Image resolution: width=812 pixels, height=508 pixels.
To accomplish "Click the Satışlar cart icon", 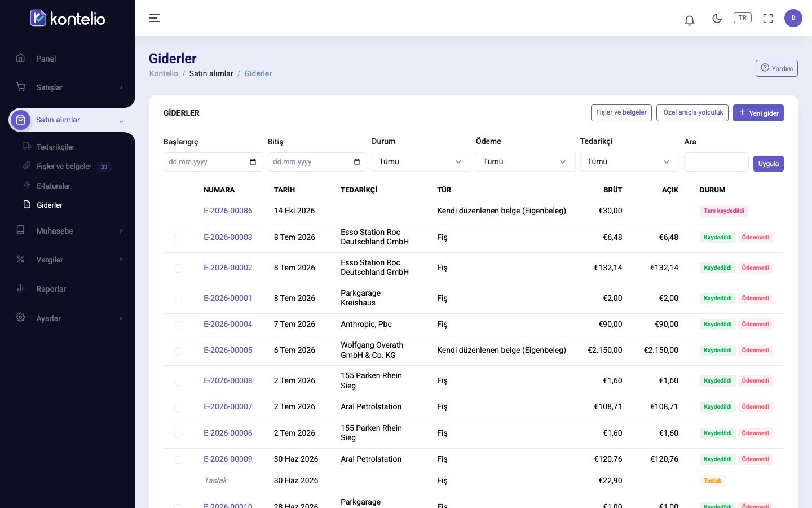I will tap(20, 87).
